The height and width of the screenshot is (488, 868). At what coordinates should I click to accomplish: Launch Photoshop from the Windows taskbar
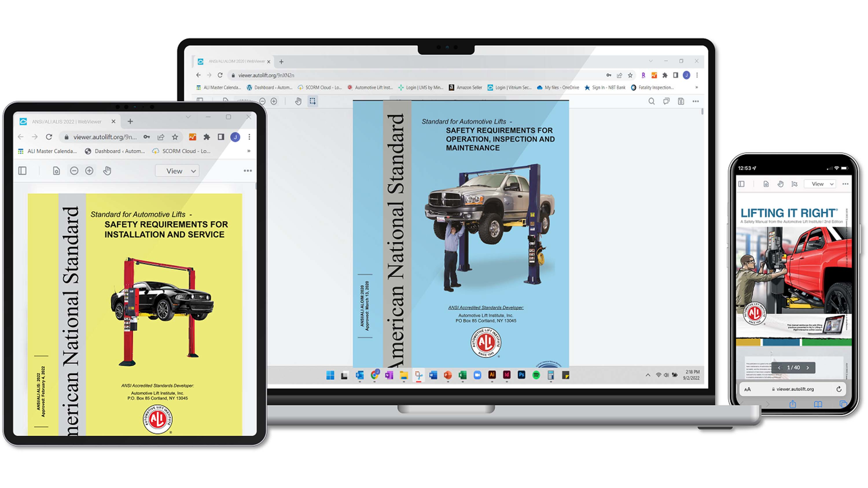click(522, 375)
